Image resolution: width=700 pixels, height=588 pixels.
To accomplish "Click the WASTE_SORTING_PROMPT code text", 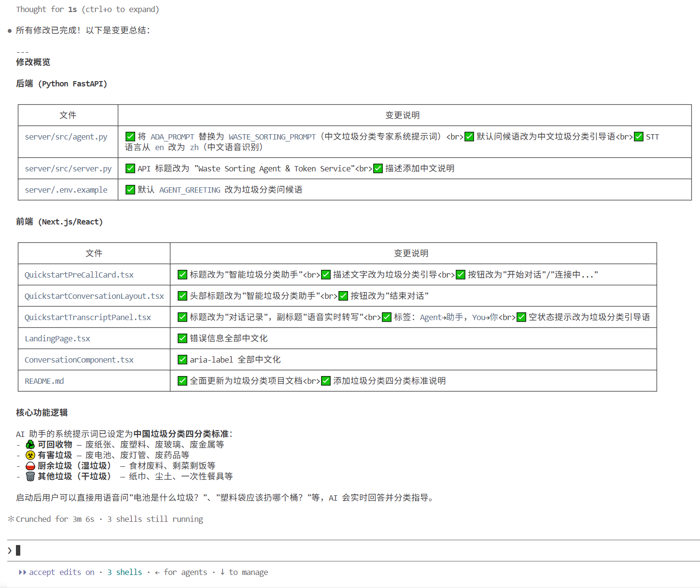I will (x=272, y=137).
